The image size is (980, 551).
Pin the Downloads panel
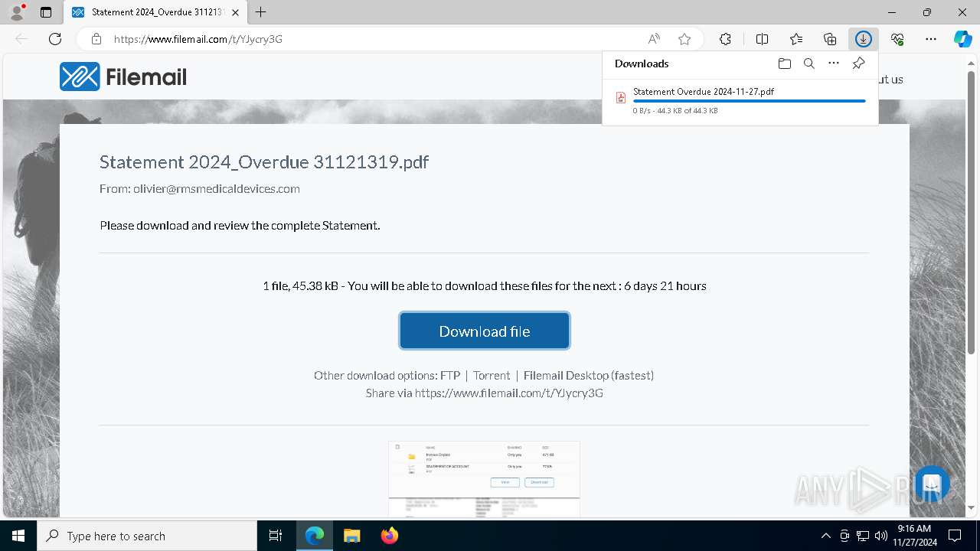click(x=858, y=64)
